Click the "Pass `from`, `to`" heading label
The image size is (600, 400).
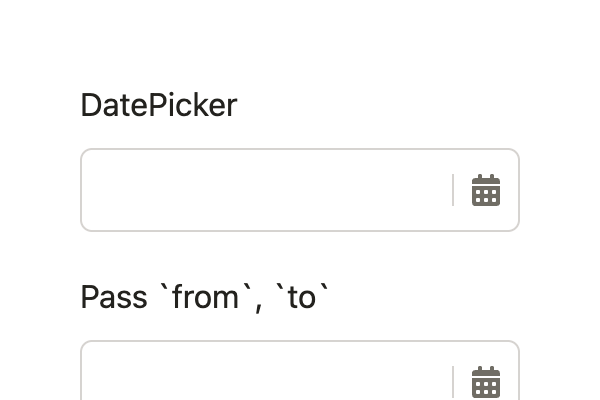click(x=205, y=297)
